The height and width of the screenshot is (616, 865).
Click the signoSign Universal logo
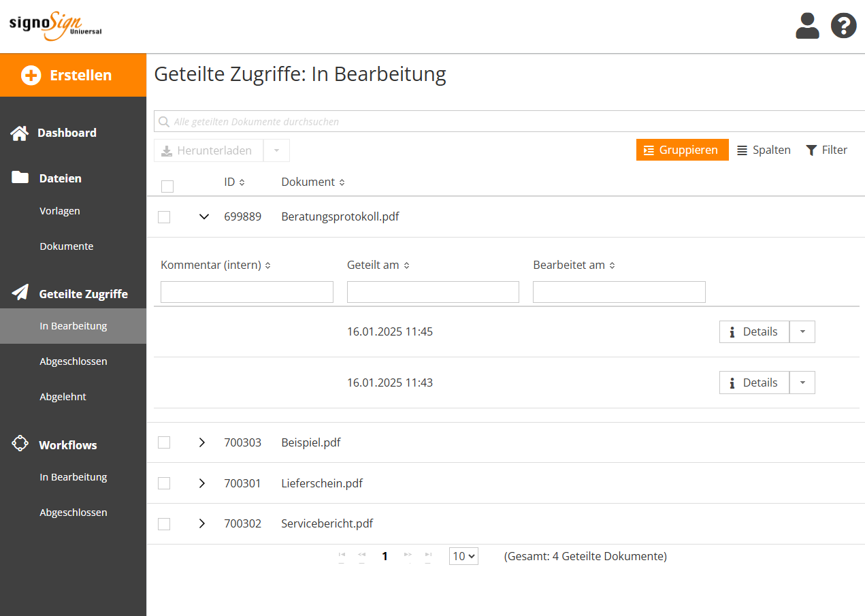coord(55,26)
